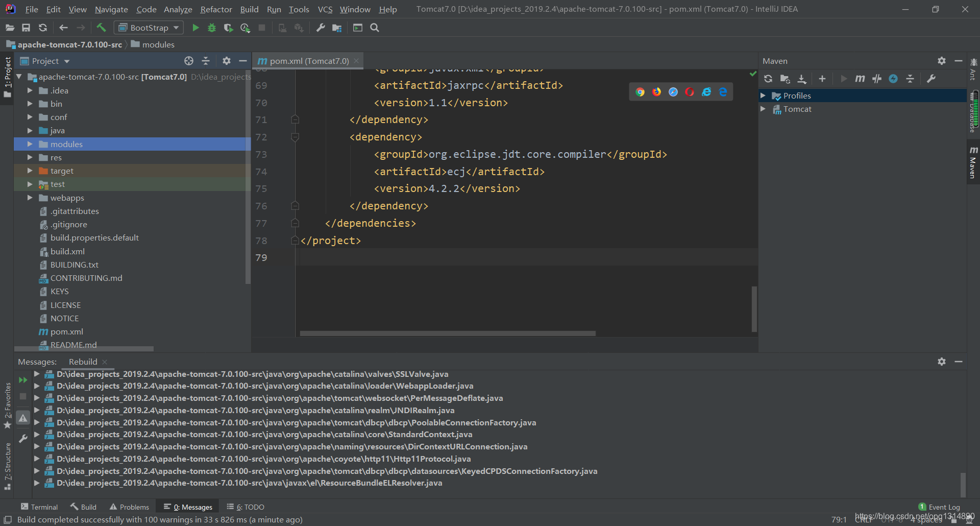Locate current file in Project tree

pyautogui.click(x=189, y=61)
